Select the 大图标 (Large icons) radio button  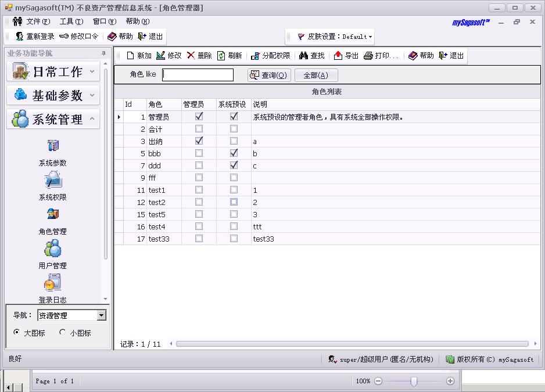(16, 332)
